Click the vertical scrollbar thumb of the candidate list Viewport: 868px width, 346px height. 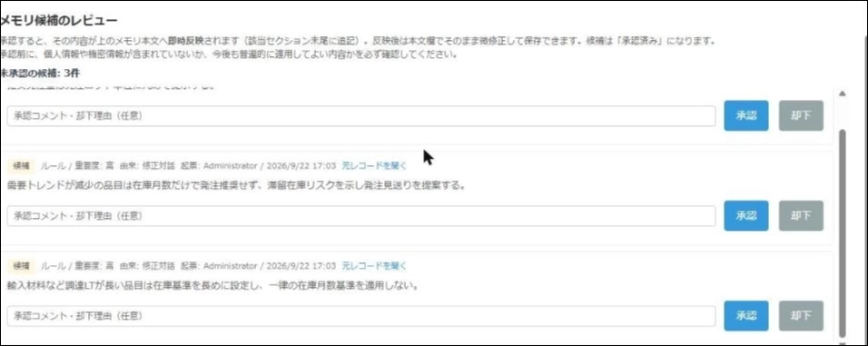[843, 233]
